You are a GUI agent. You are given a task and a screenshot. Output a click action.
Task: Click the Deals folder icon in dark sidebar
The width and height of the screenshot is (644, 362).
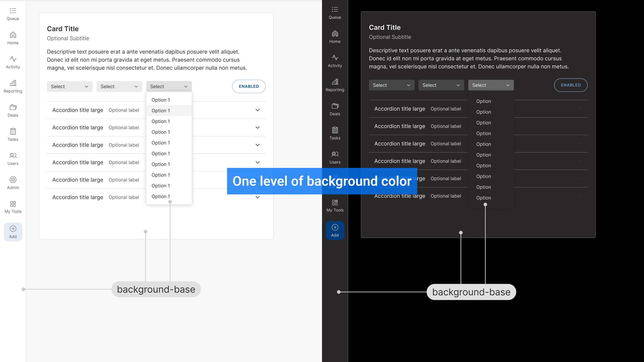coord(335,106)
